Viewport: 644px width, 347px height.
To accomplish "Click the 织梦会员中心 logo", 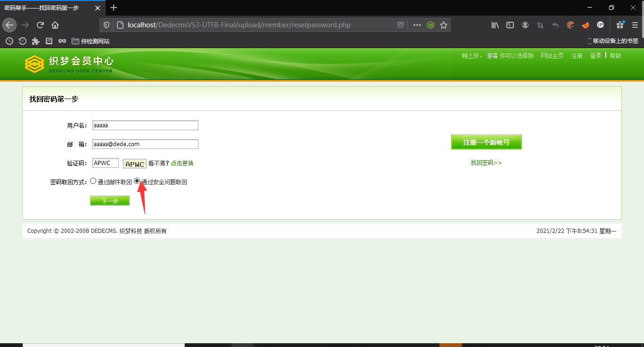I will 69,64.
